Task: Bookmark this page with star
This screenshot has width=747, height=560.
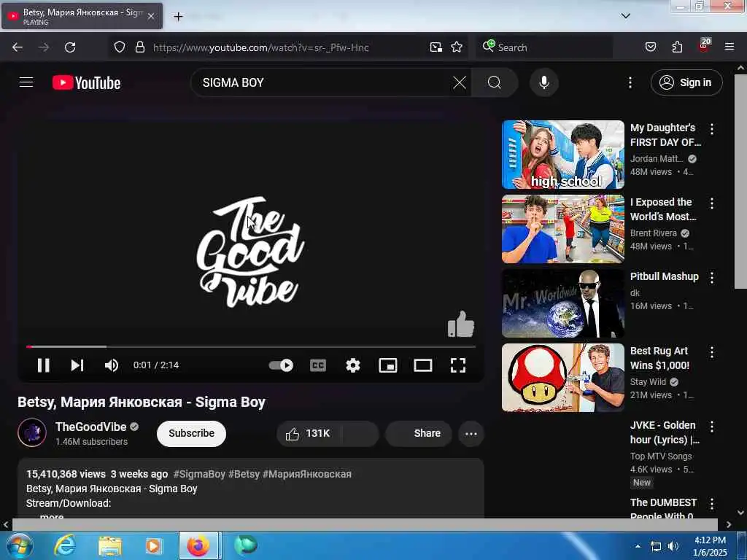Action: (457, 47)
